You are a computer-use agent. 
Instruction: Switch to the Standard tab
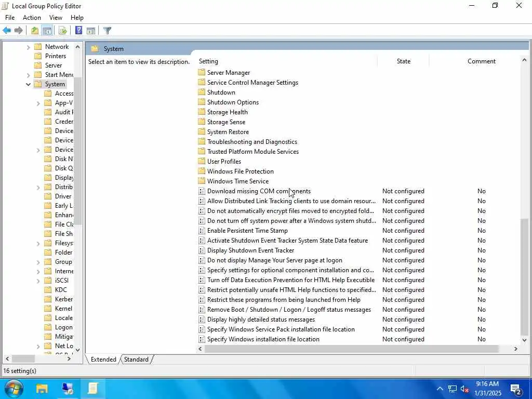(136, 360)
